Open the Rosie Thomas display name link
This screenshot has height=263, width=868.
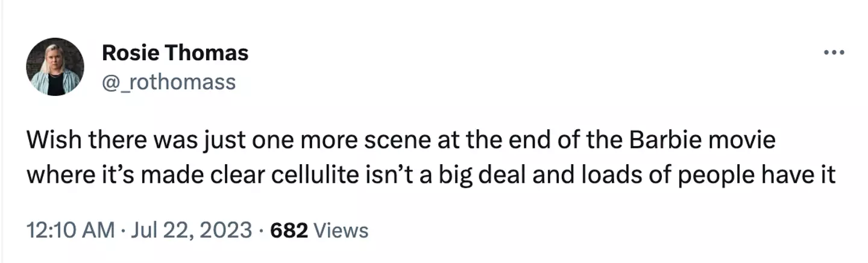[x=175, y=53]
